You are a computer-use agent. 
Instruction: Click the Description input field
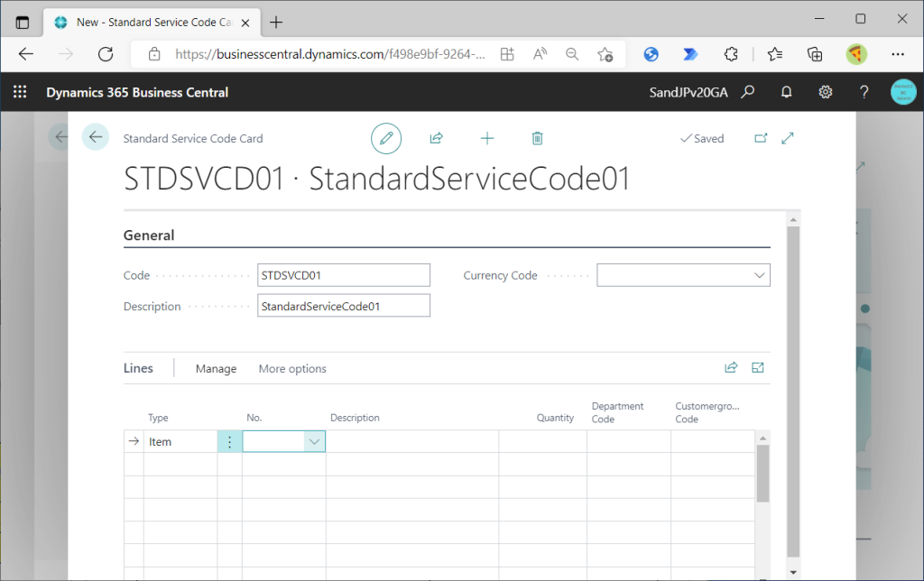pyautogui.click(x=344, y=306)
